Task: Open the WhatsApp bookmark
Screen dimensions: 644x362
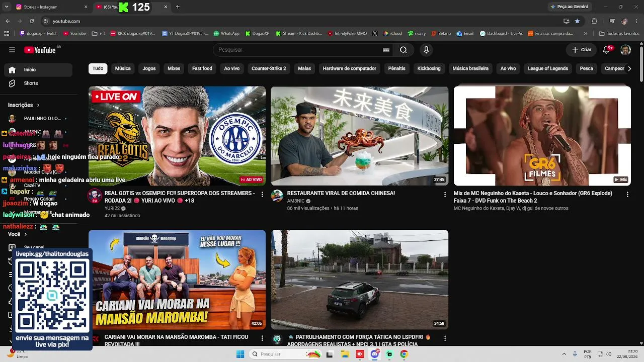Action: coord(226,34)
